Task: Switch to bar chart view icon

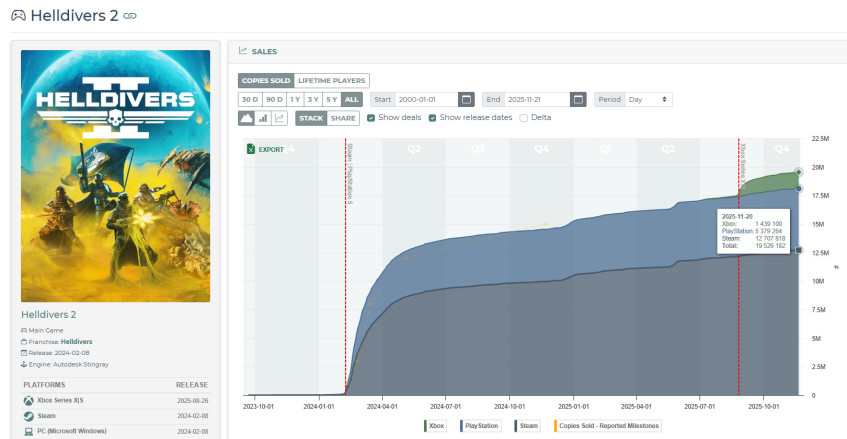Action: [263, 118]
